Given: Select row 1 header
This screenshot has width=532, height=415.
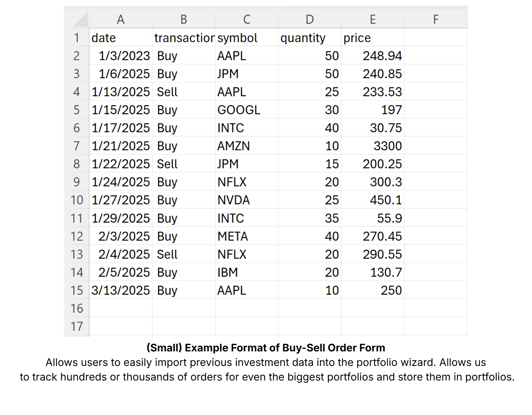Looking at the screenshot, I should coord(76,38).
